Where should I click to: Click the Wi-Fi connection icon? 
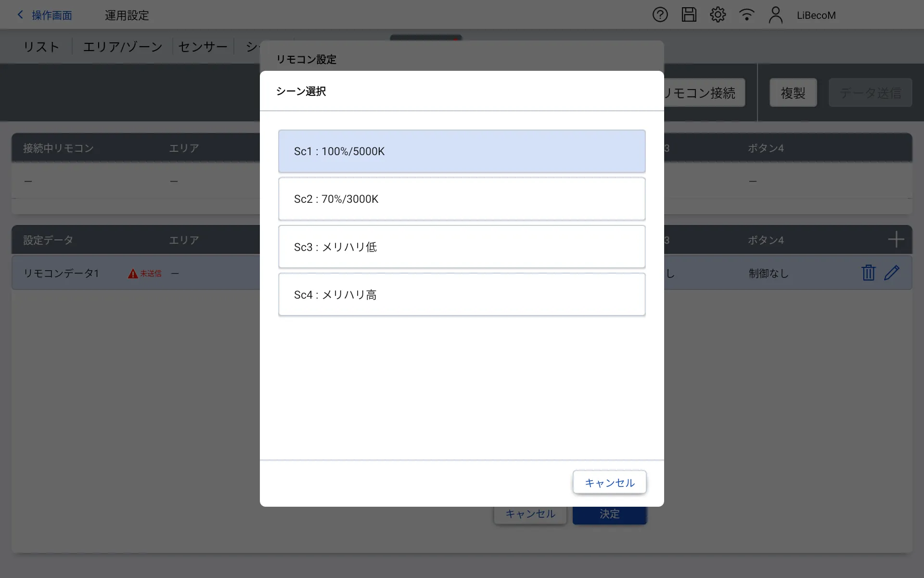pyautogui.click(x=746, y=15)
